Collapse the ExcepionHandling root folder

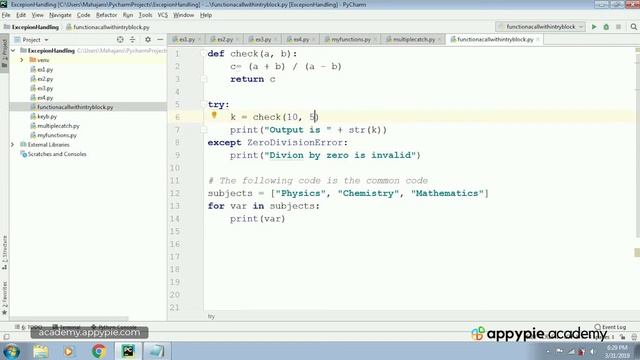pyautogui.click(x=13, y=51)
